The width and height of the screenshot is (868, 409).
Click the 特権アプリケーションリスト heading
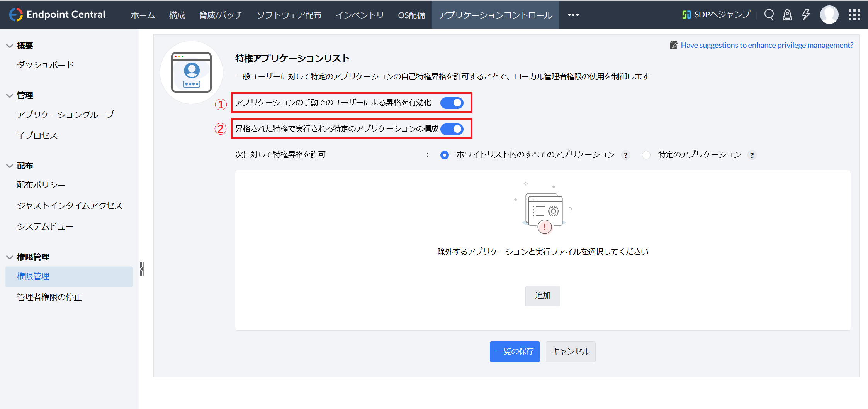pos(292,59)
